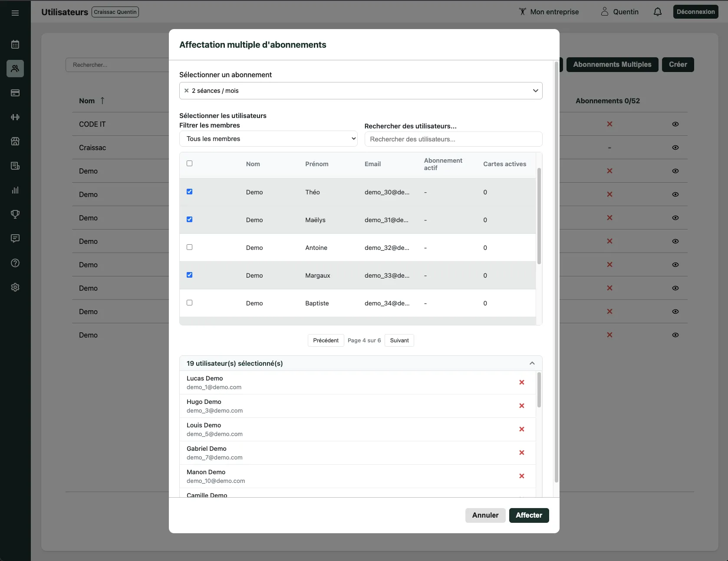Click the user search field in modal
728x561 pixels.
click(453, 139)
